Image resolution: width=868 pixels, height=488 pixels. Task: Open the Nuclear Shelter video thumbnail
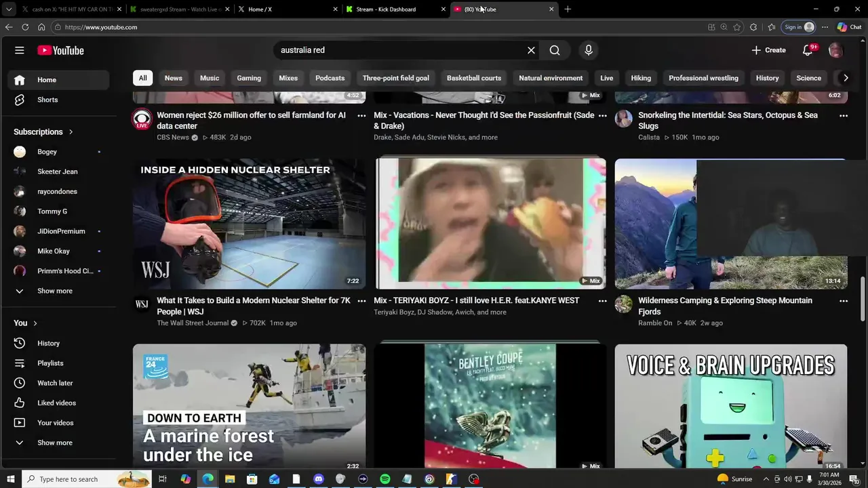[249, 224]
